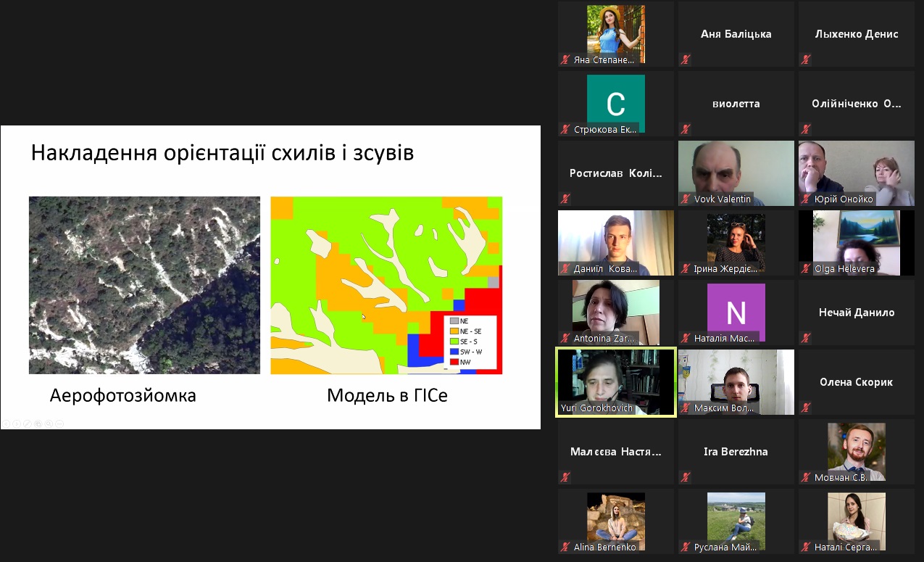This screenshot has width=924, height=562.
Task: Click the see all slides icon
Action: [x=38, y=423]
